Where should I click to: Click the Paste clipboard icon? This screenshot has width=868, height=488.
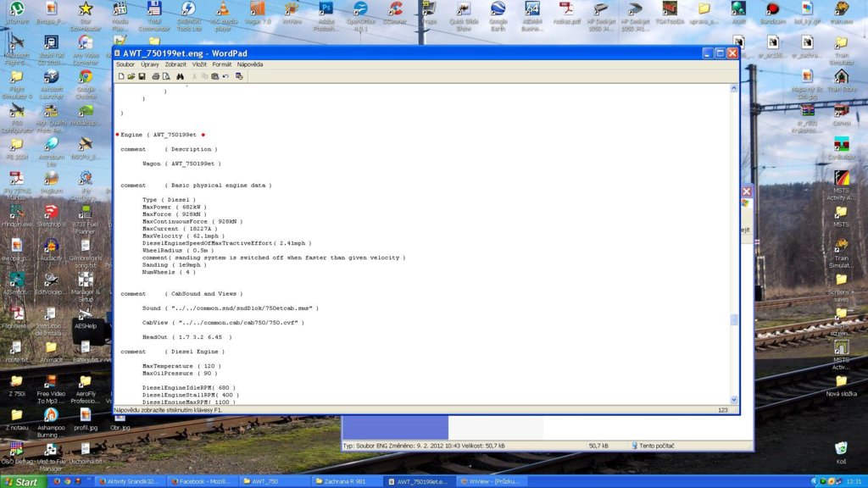click(215, 76)
